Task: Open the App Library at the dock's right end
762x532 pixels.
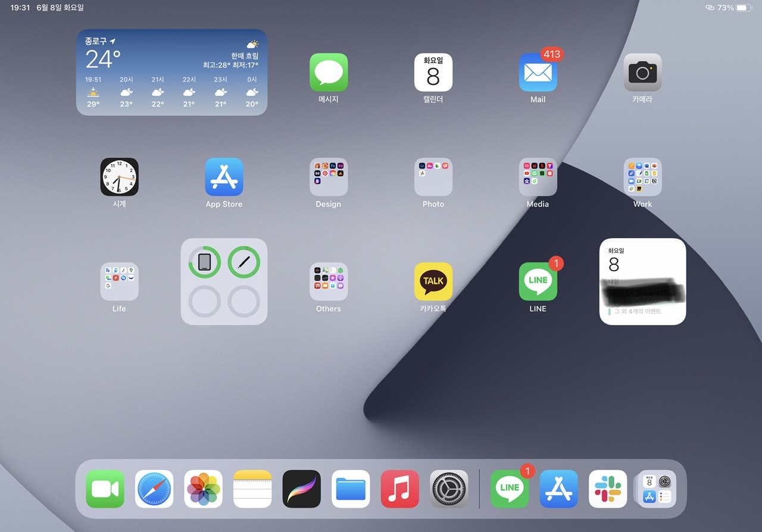Action: [656, 488]
